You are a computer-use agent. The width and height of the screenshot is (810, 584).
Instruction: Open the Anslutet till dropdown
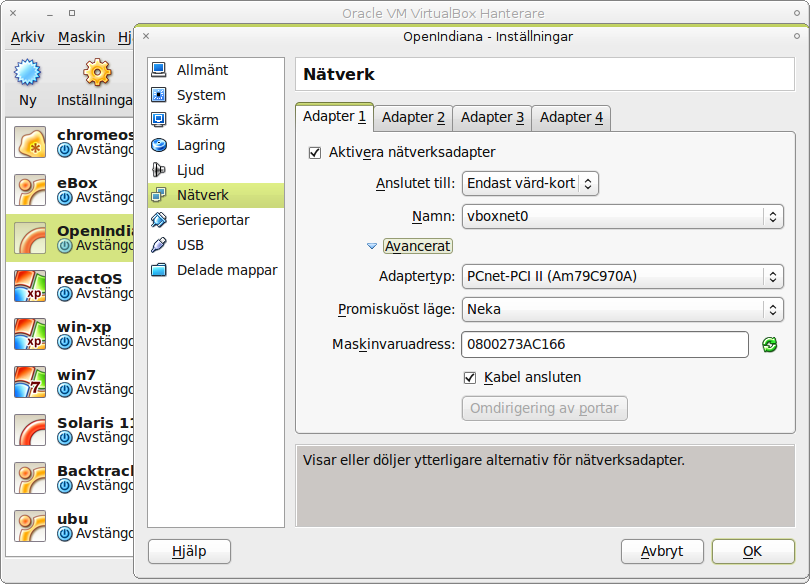(530, 183)
